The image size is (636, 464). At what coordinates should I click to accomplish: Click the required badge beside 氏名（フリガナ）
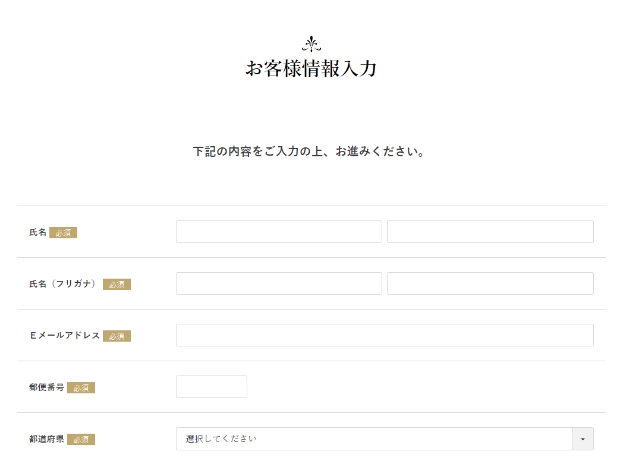(x=117, y=284)
